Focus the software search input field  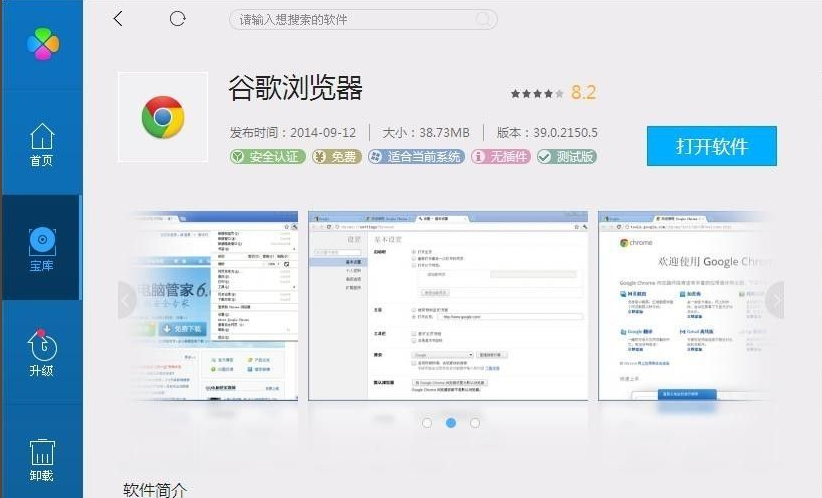[x=363, y=19]
